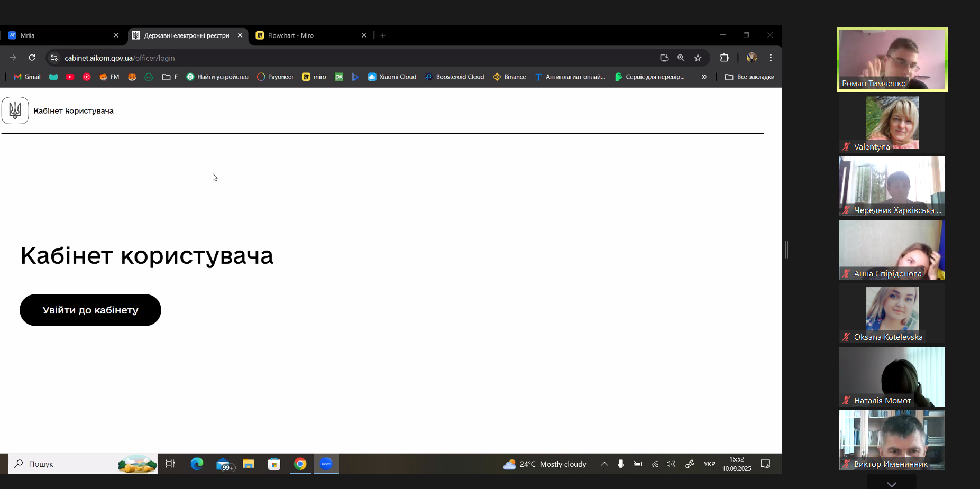Open the Все закладки bookmarks folder
The width and height of the screenshot is (980, 489).
(x=749, y=77)
